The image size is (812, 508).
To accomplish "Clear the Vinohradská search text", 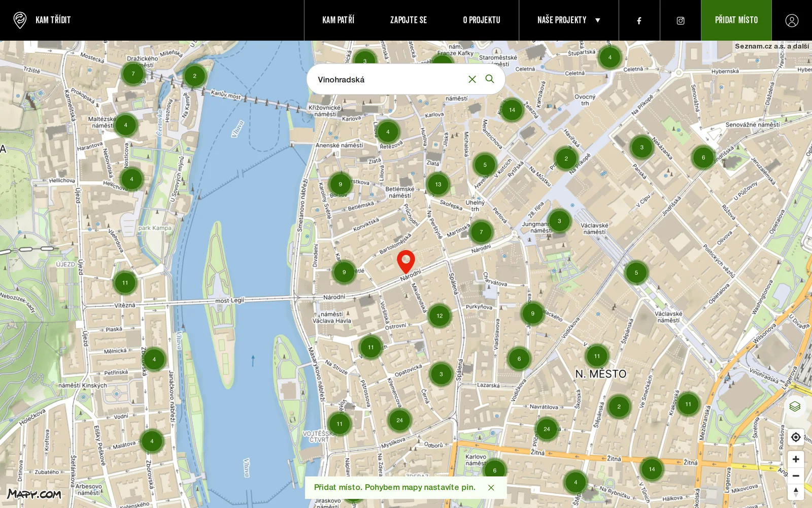I will [x=472, y=79].
